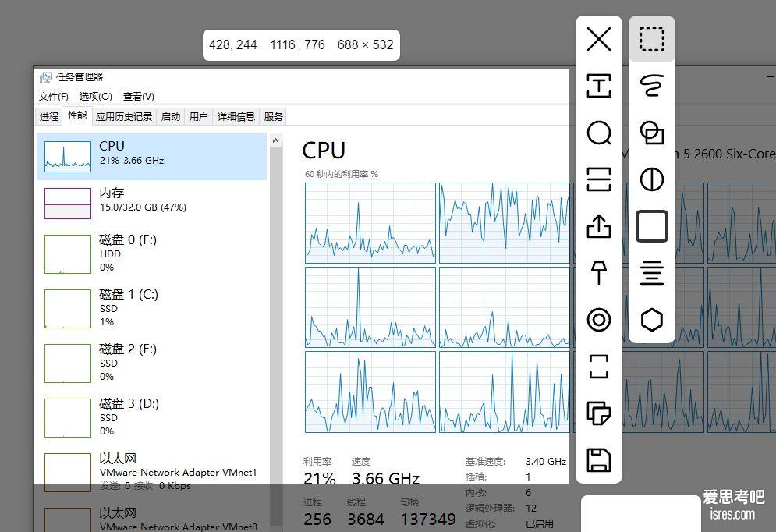Image resolution: width=776 pixels, height=532 pixels.
Task: Click the magnifier search icon in capture toolbar
Action: [599, 133]
